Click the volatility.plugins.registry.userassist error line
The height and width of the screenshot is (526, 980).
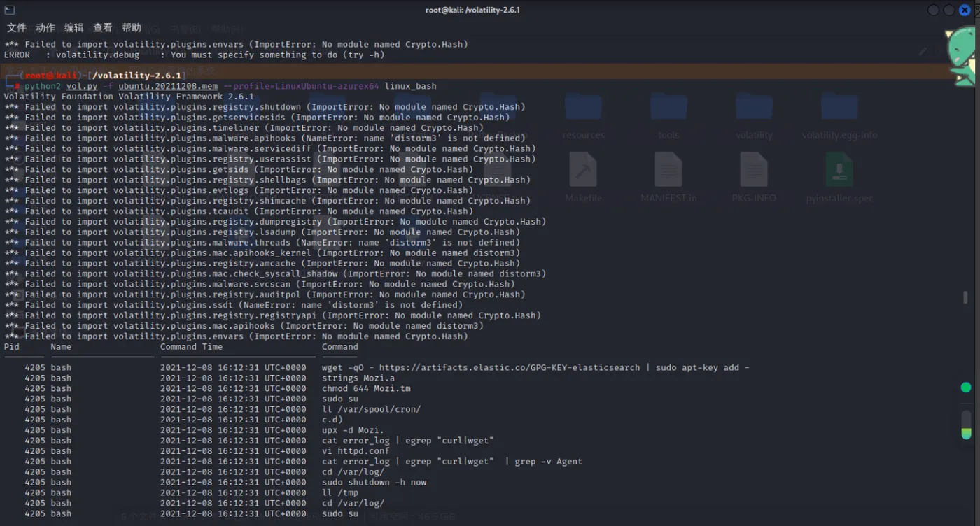(x=269, y=159)
